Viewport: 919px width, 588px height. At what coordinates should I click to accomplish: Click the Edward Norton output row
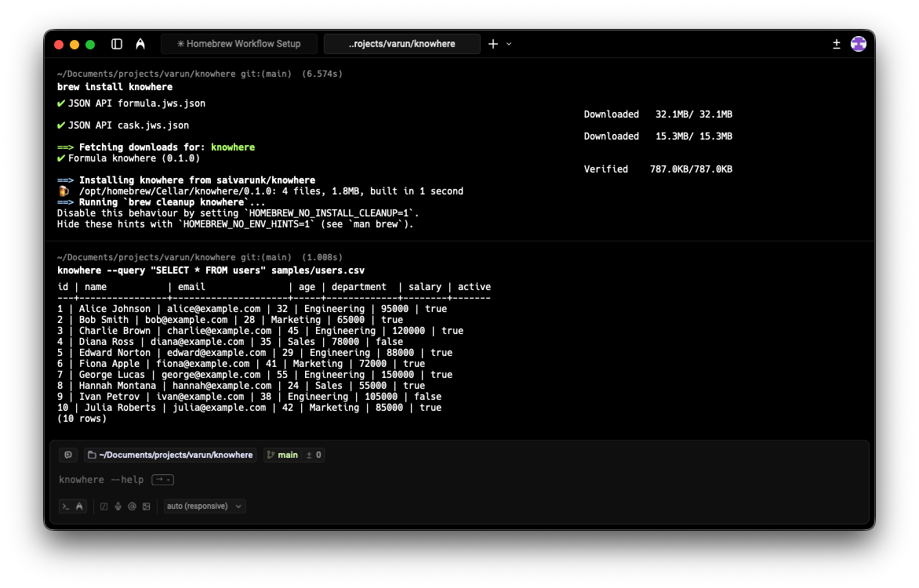255,353
